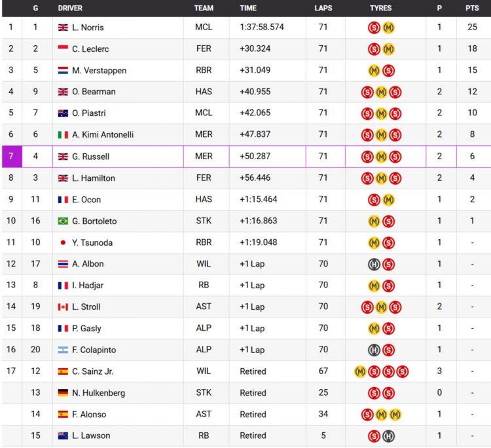
Task: Click the German flag beside N. Hulkenberg
Action: coord(63,393)
